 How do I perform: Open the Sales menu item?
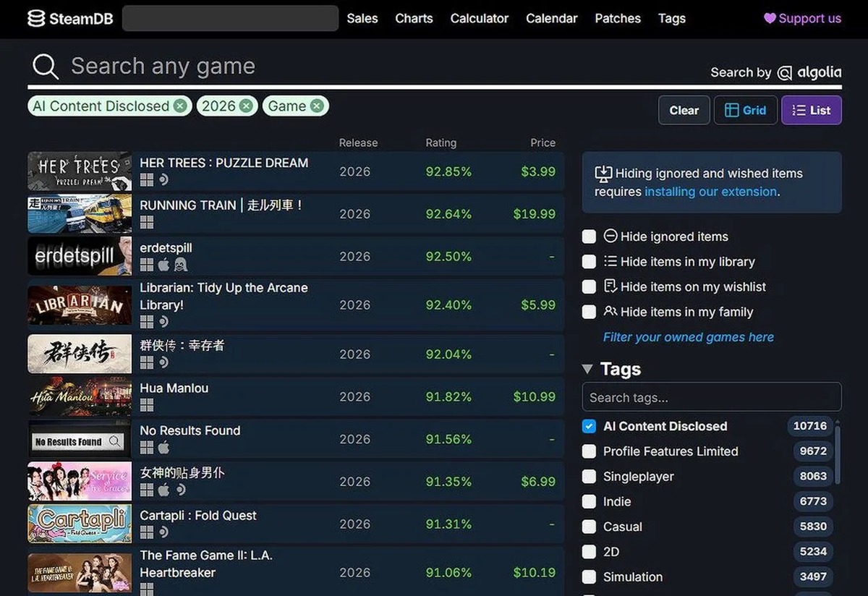click(362, 19)
